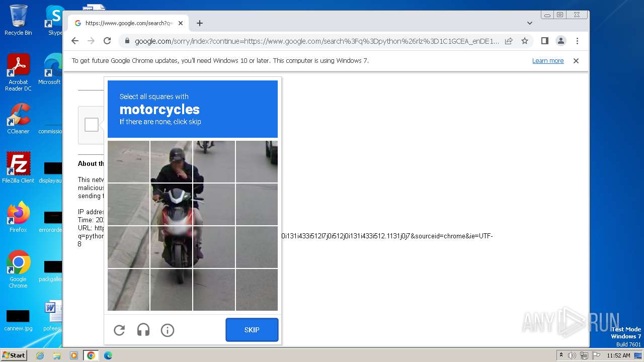Screen dimensions: 644x362
Task: Select the tile with scooter front light
Action: [171, 204]
